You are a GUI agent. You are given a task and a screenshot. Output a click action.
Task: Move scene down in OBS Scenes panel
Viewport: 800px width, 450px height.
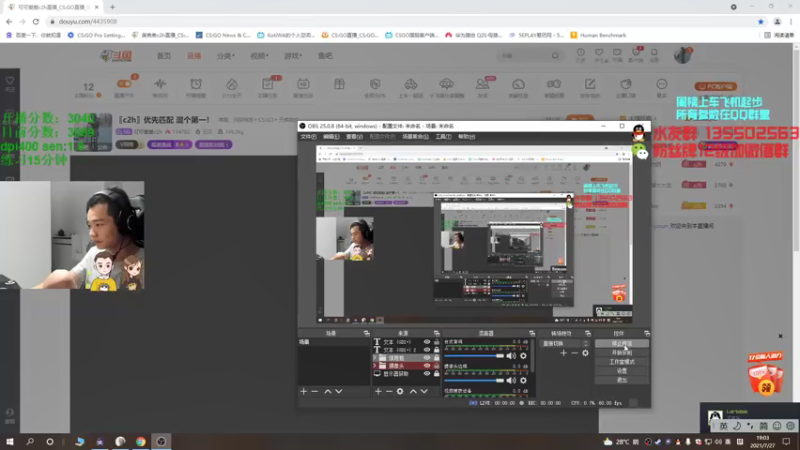coord(339,391)
